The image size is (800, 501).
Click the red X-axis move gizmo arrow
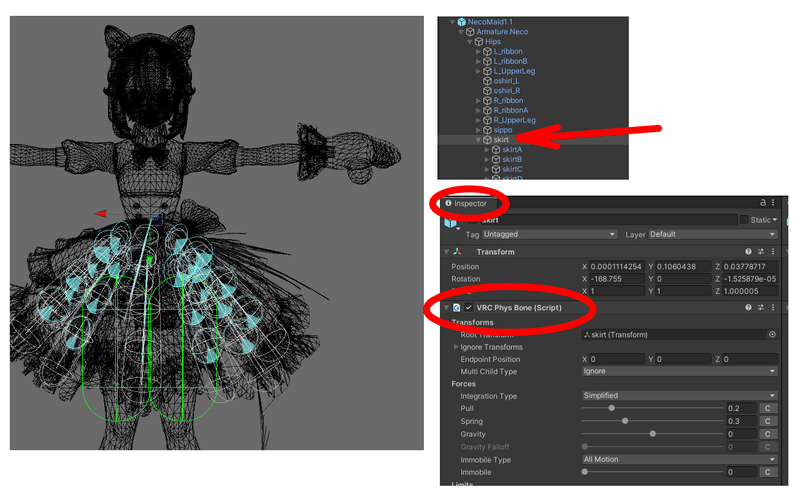(101, 214)
